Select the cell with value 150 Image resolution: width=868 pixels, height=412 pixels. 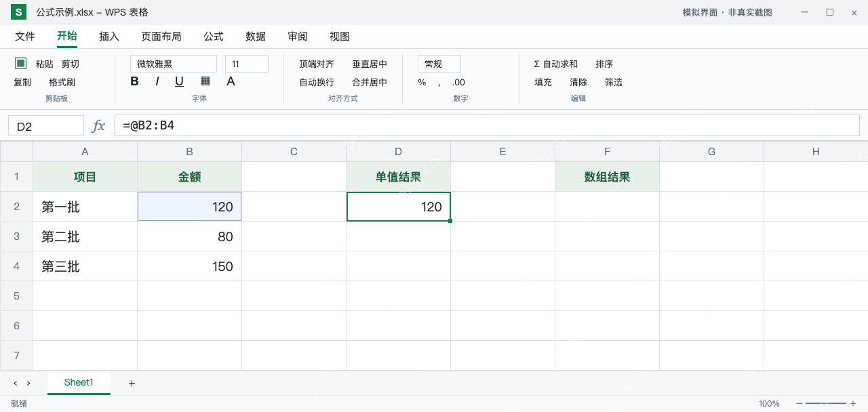(x=189, y=266)
